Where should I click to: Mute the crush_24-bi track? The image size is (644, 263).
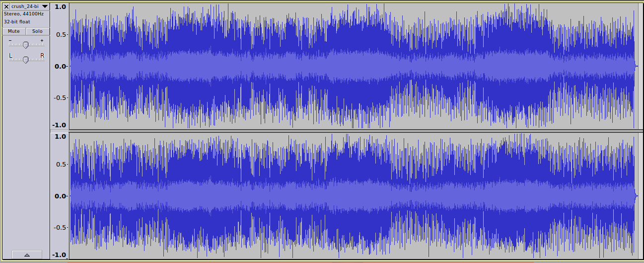point(14,31)
